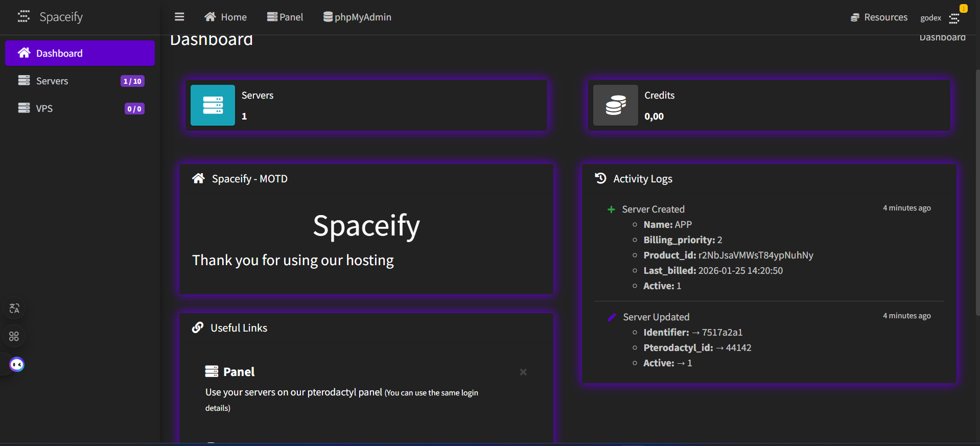The height and width of the screenshot is (446, 980).
Task: Click the translate language floating icon
Action: tap(14, 308)
